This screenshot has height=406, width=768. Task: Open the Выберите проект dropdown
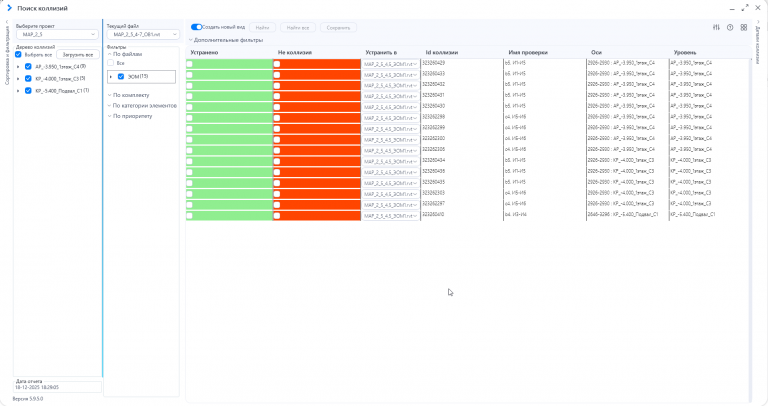[x=57, y=34]
